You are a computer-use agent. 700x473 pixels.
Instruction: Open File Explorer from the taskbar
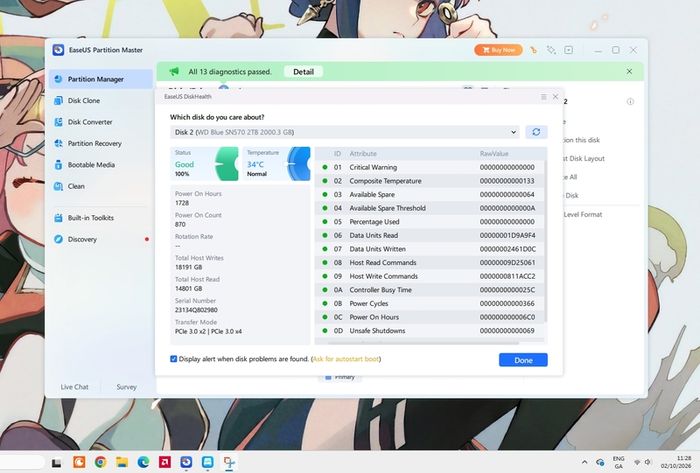(x=122, y=462)
